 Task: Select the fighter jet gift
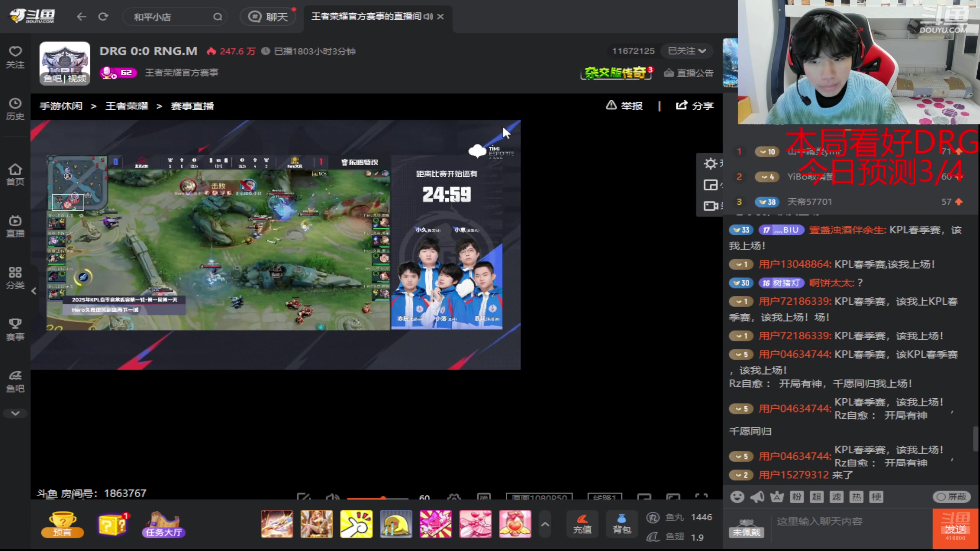click(277, 524)
